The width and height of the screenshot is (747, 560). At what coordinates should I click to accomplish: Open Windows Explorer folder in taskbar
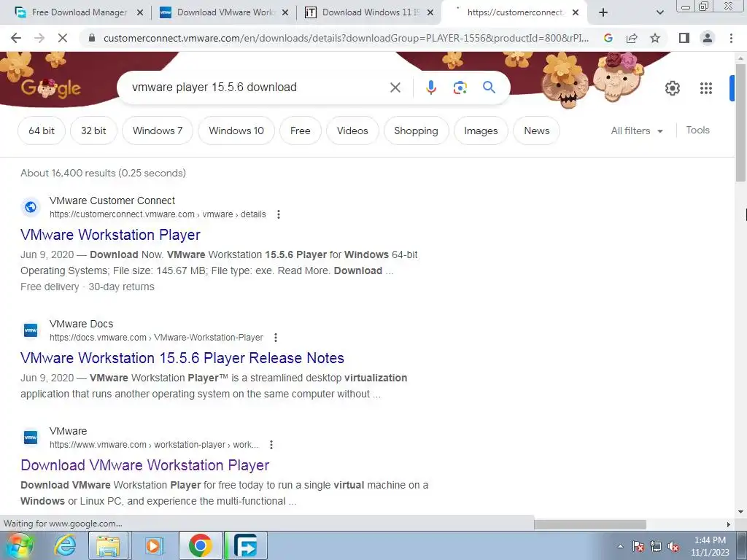click(108, 545)
